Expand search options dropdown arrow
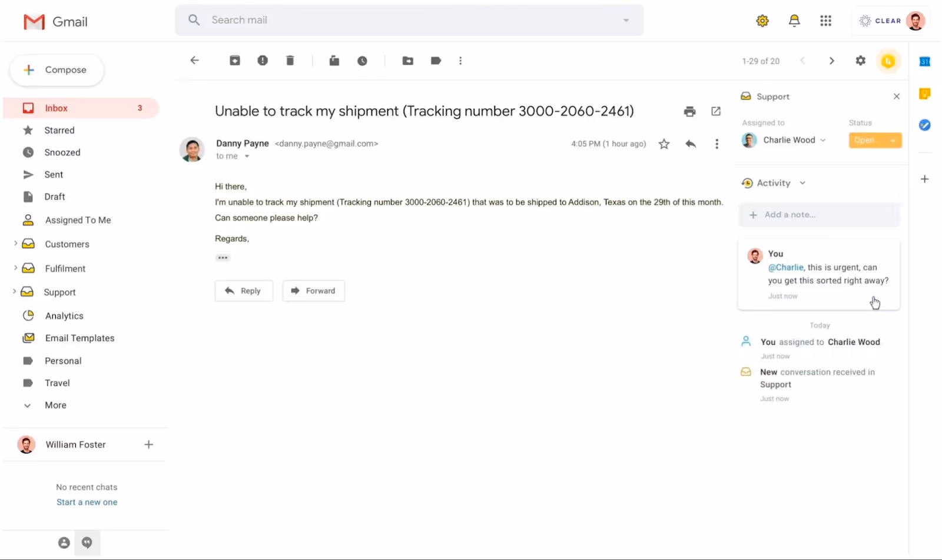Image resolution: width=942 pixels, height=560 pixels. [626, 20]
